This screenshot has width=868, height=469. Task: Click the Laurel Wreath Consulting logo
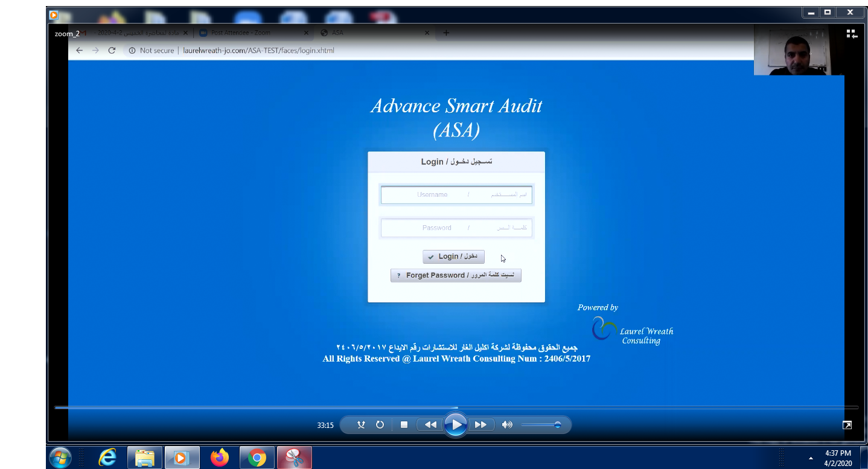633,331
